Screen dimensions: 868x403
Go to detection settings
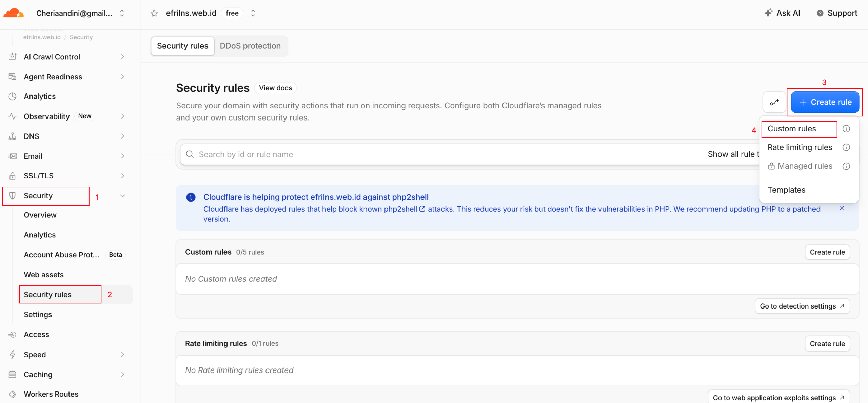(802, 306)
